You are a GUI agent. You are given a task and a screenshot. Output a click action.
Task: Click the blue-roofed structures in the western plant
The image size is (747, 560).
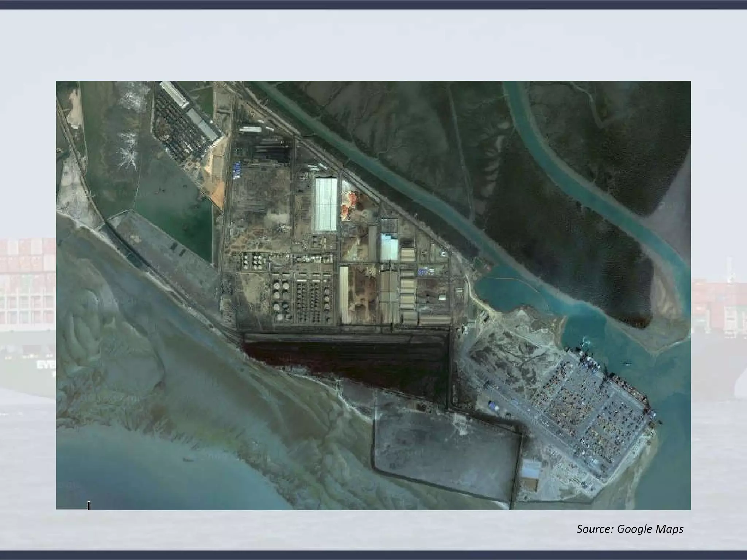(237, 170)
